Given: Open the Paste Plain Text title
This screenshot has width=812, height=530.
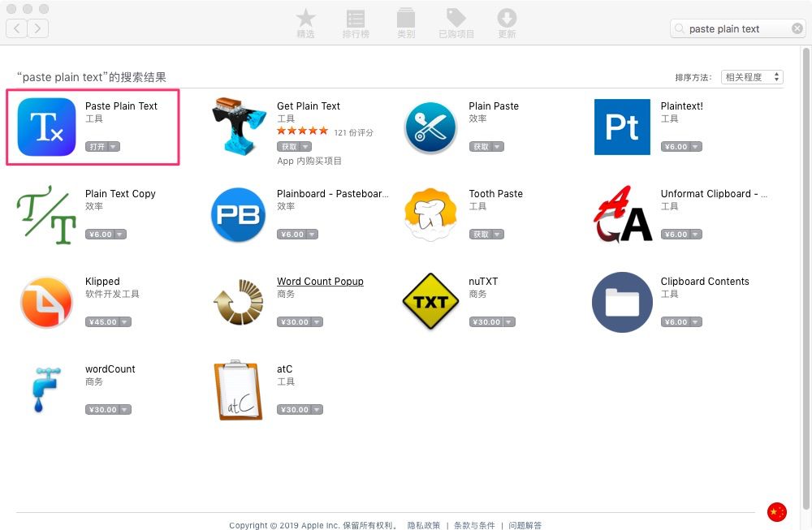Looking at the screenshot, I should 121,106.
